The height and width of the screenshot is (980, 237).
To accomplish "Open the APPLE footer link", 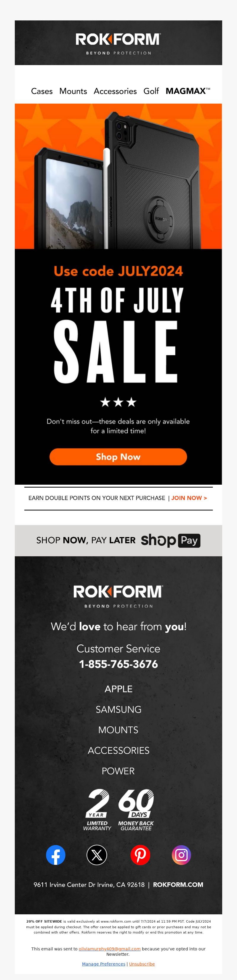I will (118, 689).
